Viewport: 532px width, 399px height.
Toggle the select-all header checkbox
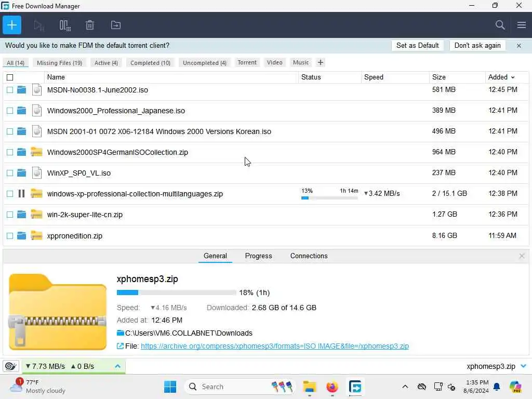(x=10, y=77)
